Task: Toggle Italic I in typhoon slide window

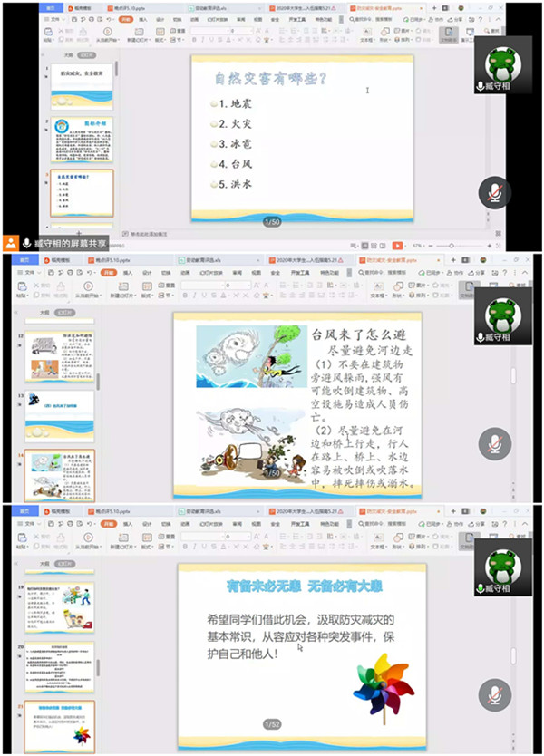Action: point(194,296)
